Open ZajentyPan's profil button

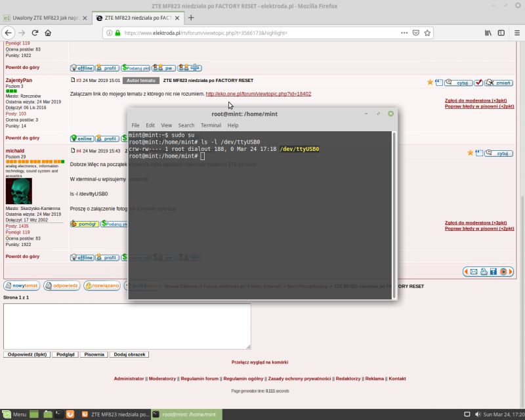[x=107, y=138]
